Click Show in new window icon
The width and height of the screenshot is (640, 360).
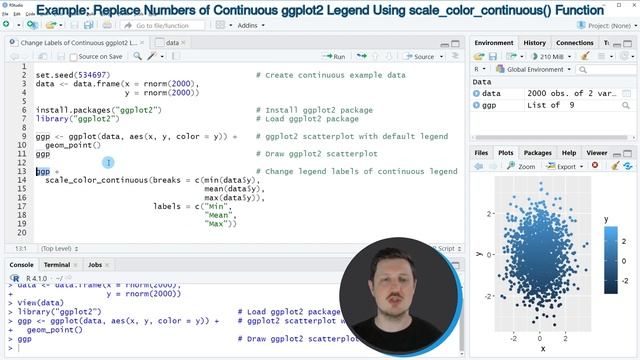point(42,56)
